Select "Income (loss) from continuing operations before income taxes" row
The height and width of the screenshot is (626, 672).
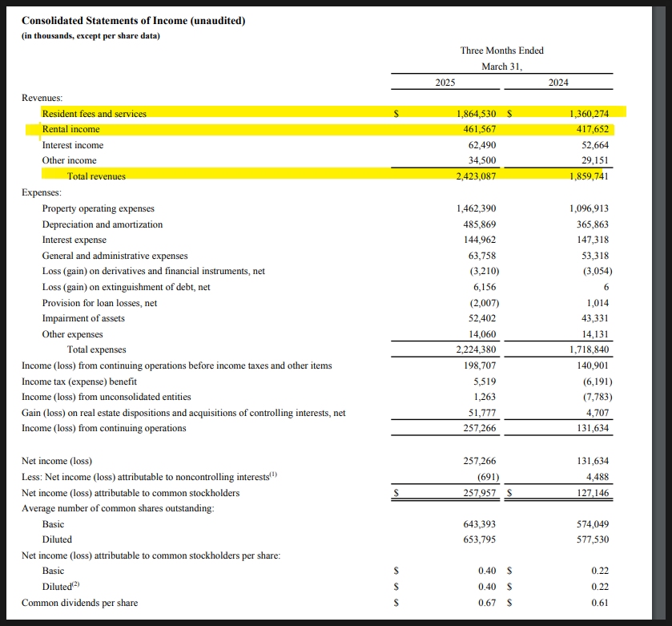point(176,366)
